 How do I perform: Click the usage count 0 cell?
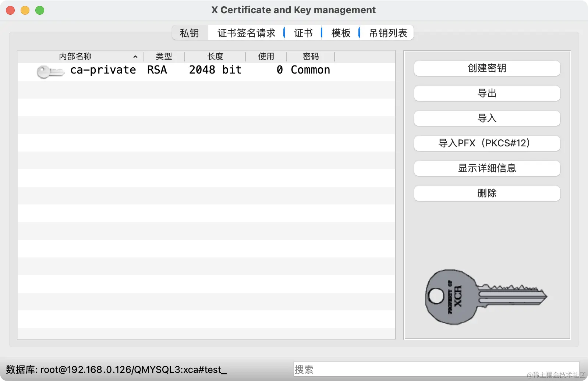[280, 70]
